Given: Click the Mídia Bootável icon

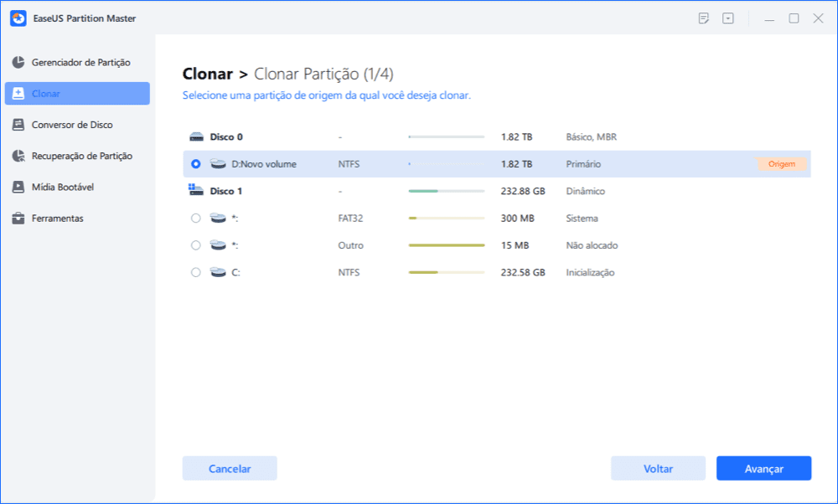Looking at the screenshot, I should 18,187.
